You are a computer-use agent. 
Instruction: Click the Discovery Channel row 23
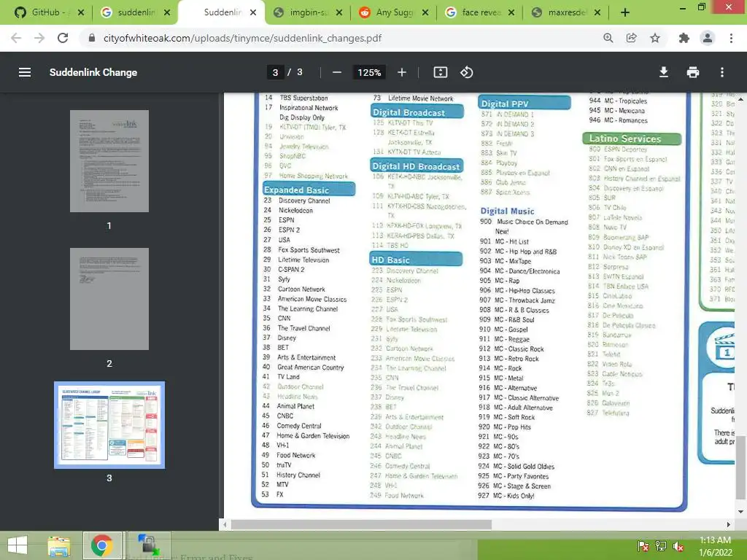[297, 201]
